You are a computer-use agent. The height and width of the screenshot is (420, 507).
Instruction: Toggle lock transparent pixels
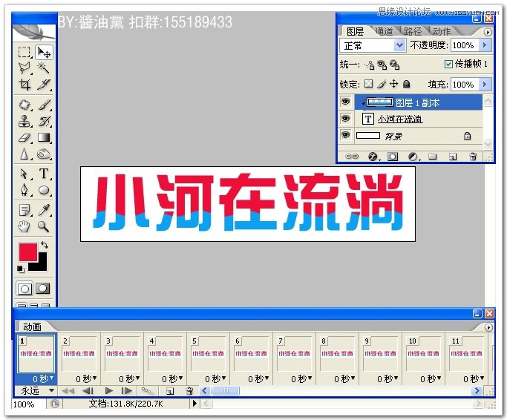click(x=368, y=84)
